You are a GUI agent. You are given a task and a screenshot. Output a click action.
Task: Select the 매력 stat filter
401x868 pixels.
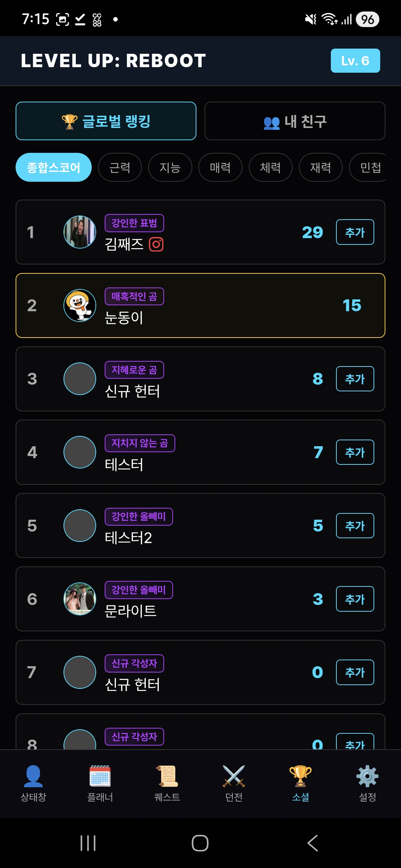pyautogui.click(x=220, y=167)
